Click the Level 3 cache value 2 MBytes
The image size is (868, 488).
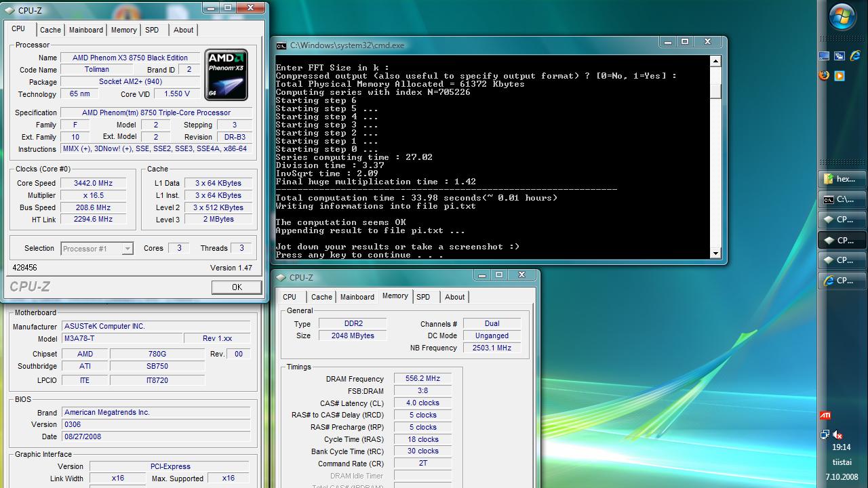pyautogui.click(x=218, y=219)
